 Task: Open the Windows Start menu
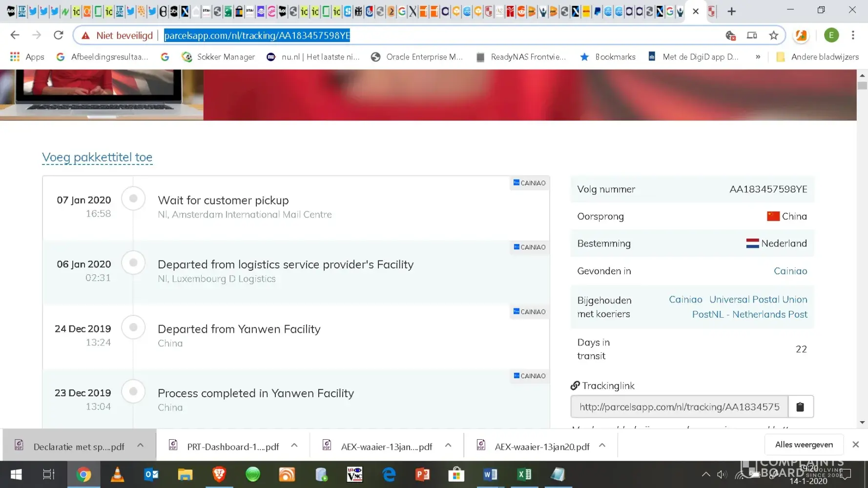(16, 474)
